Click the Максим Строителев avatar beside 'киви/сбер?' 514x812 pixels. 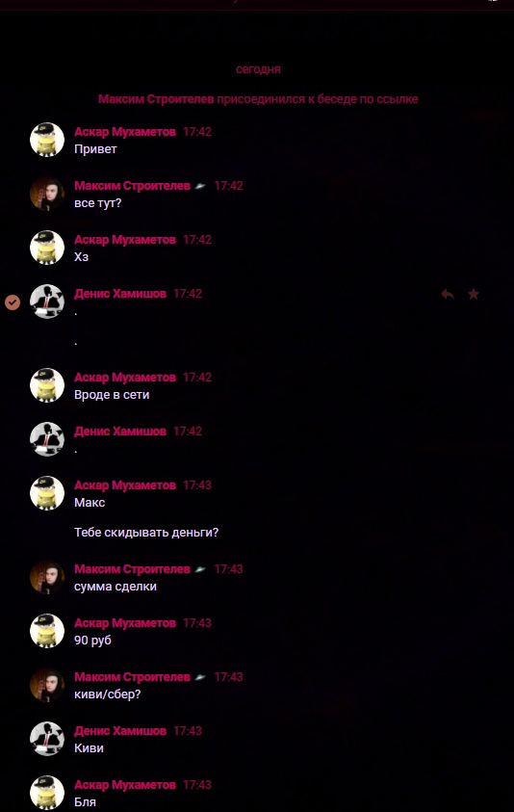pos(47,685)
